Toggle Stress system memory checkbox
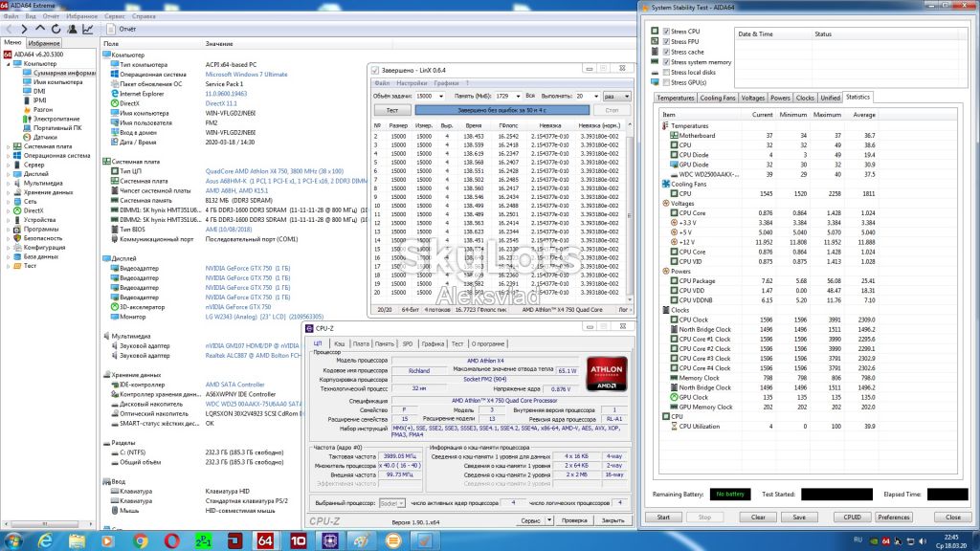The height and width of the screenshot is (551, 980). pos(666,62)
